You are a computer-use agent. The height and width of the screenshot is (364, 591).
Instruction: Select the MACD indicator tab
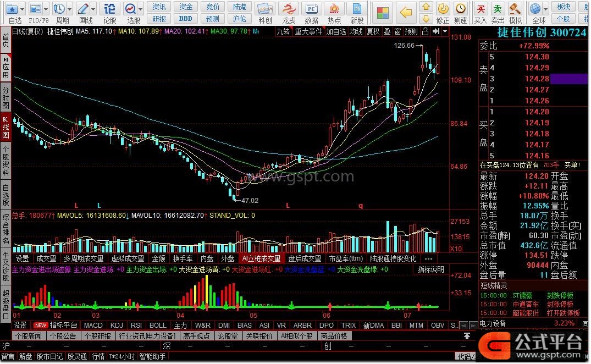[x=93, y=326]
